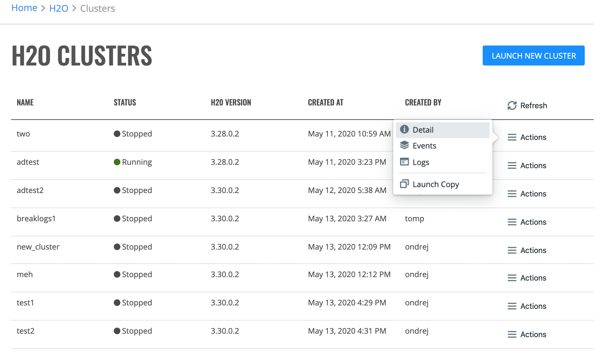Select Detail from the popup menu
613x364 pixels.
click(443, 130)
